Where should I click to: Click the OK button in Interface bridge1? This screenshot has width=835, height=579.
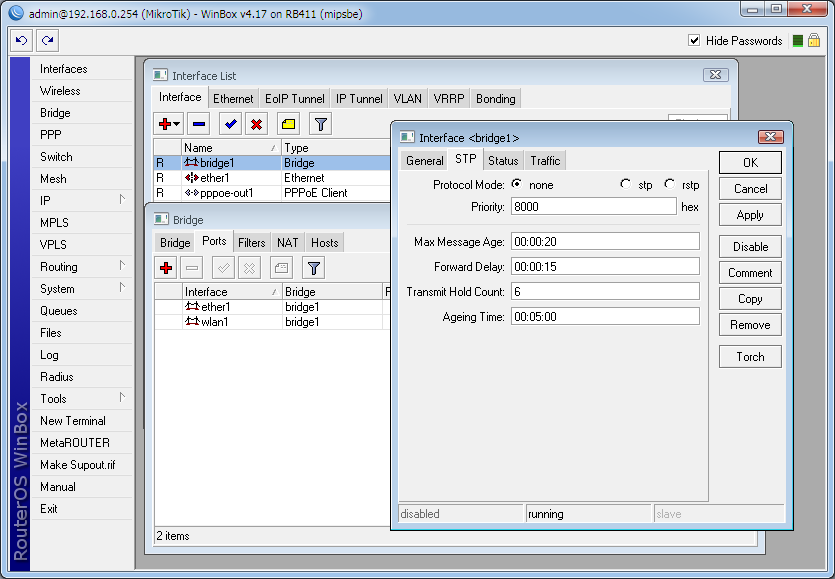750,162
